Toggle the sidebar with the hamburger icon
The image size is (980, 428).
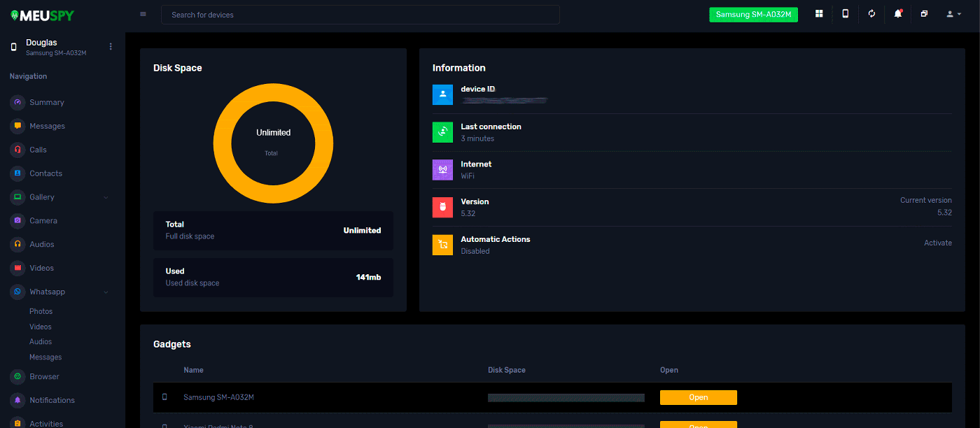(143, 14)
